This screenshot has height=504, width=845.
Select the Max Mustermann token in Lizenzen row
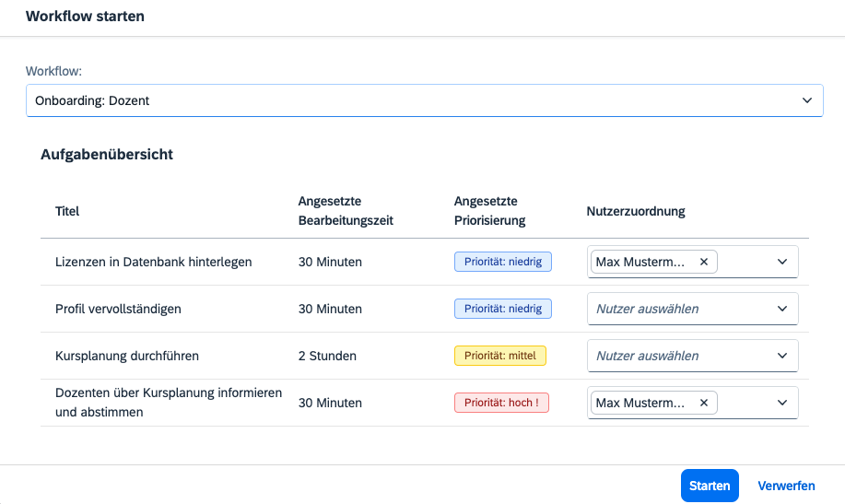pos(641,262)
